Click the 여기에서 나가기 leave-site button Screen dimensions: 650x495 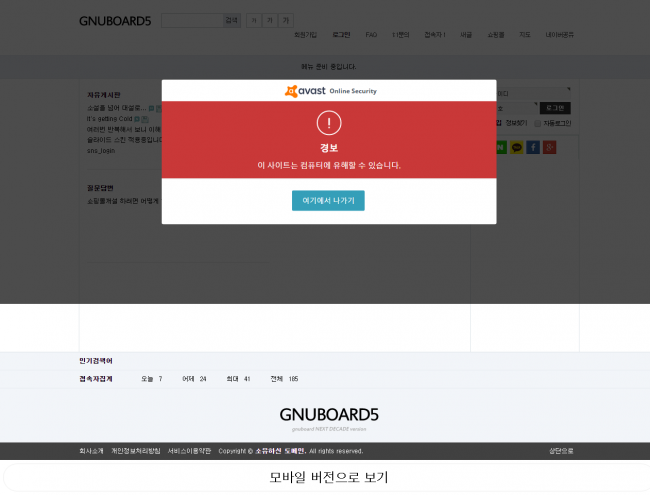pyautogui.click(x=328, y=201)
